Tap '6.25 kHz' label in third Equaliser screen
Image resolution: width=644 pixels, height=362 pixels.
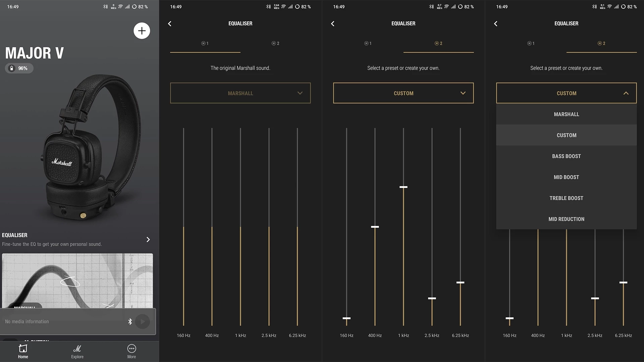pyautogui.click(x=623, y=336)
